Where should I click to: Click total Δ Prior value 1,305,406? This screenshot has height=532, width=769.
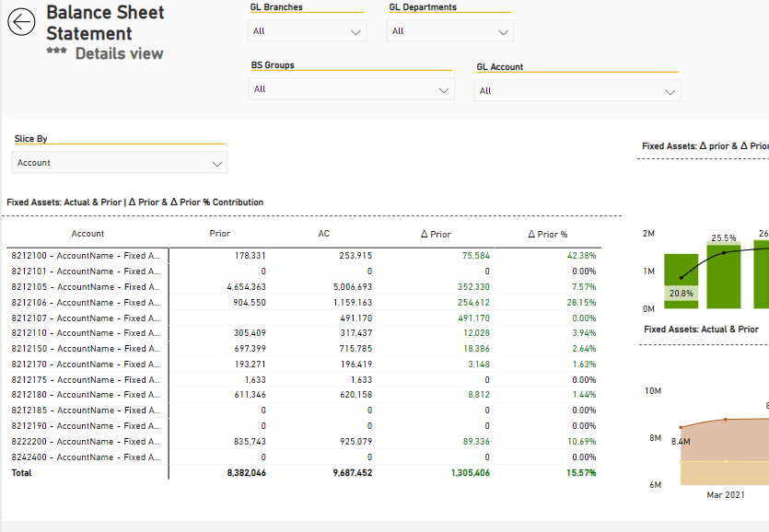tap(471, 473)
